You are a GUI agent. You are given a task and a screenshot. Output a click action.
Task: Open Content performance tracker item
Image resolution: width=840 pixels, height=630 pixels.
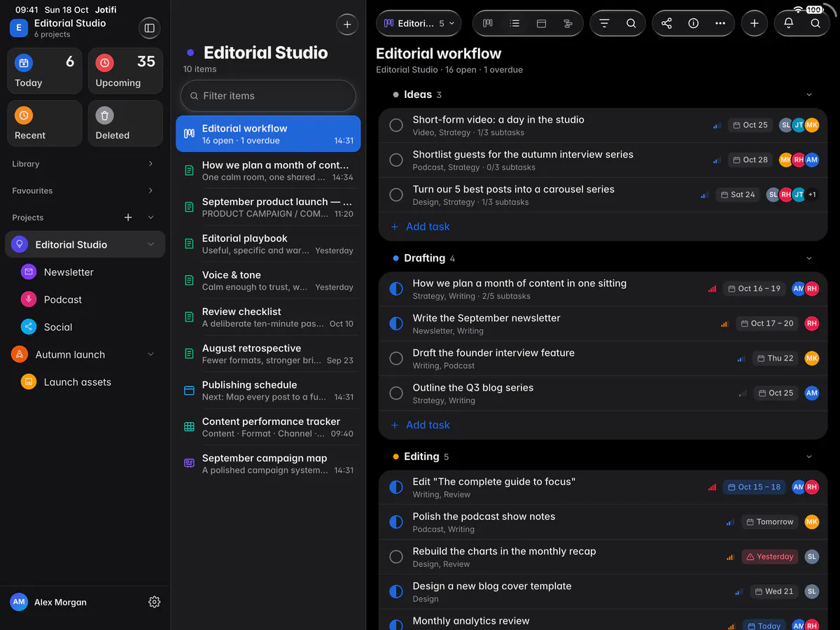pos(268,427)
